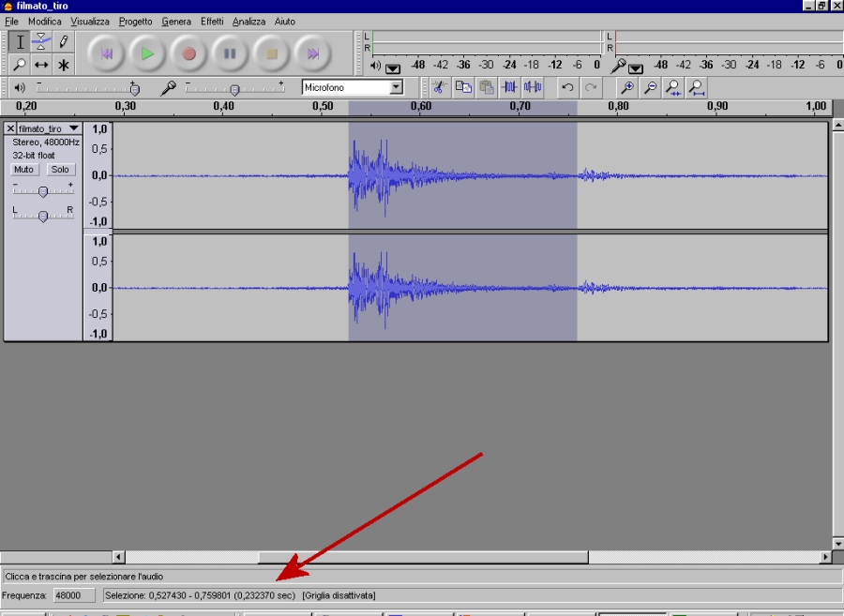Open the Effetti menu
The width and height of the screenshot is (844, 616).
point(212,22)
